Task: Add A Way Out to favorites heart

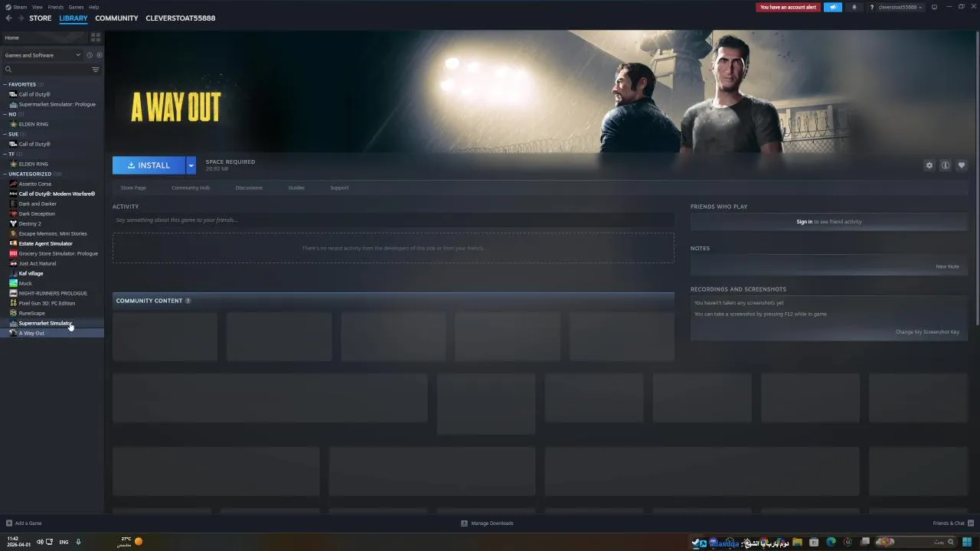Action: pos(962,165)
